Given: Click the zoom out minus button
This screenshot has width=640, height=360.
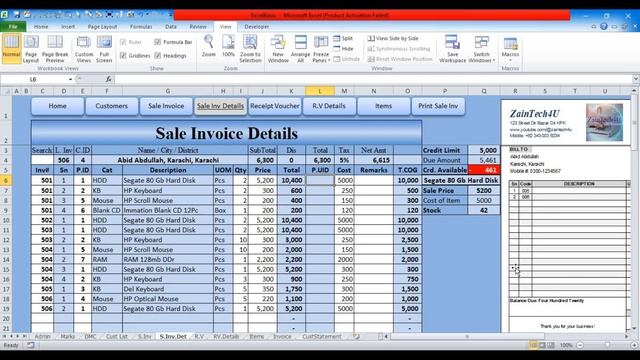Looking at the screenshot, I should point(580,345).
